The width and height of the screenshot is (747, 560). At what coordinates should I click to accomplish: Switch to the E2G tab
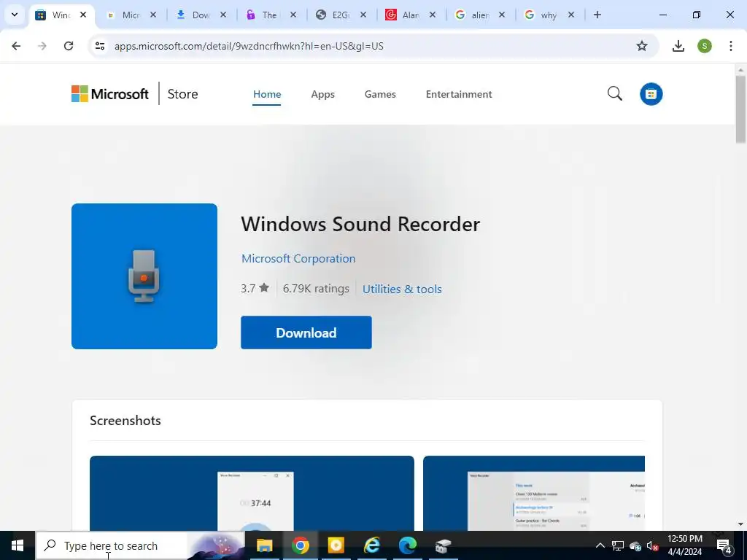(340, 15)
